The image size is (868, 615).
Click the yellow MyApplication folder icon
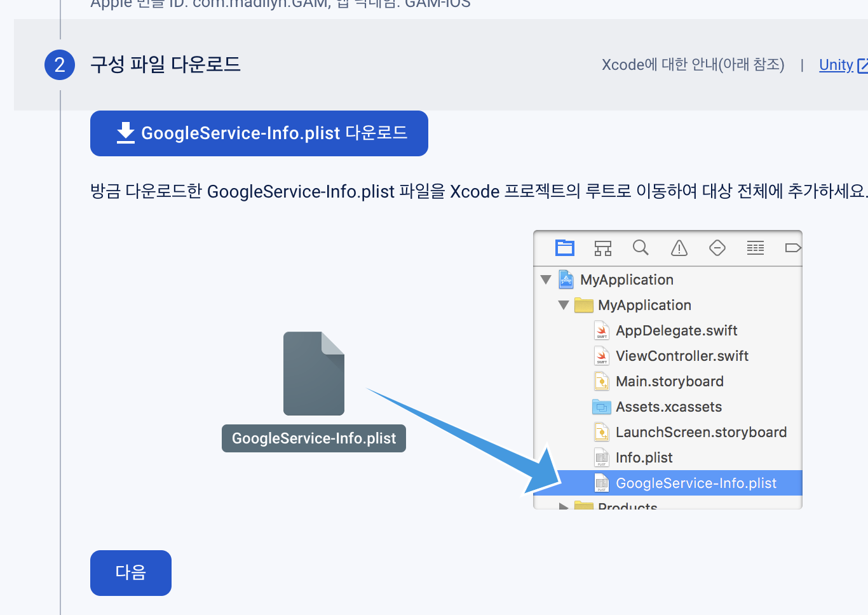pyautogui.click(x=583, y=305)
